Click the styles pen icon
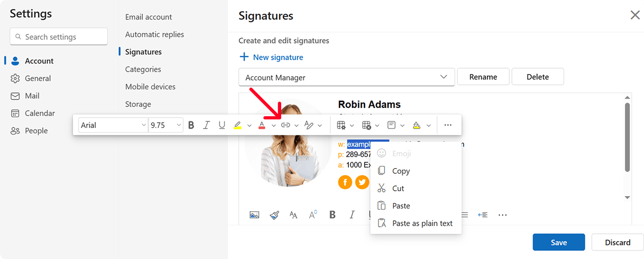 [309, 125]
